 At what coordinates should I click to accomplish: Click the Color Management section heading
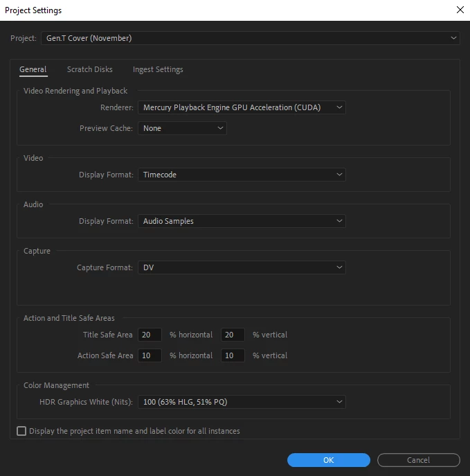56,385
